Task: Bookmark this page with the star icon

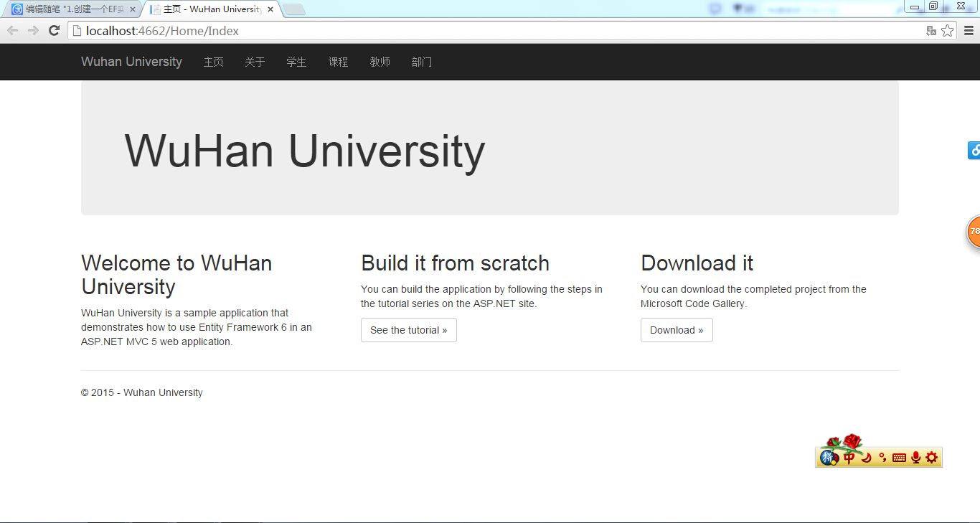Action: pyautogui.click(x=948, y=31)
